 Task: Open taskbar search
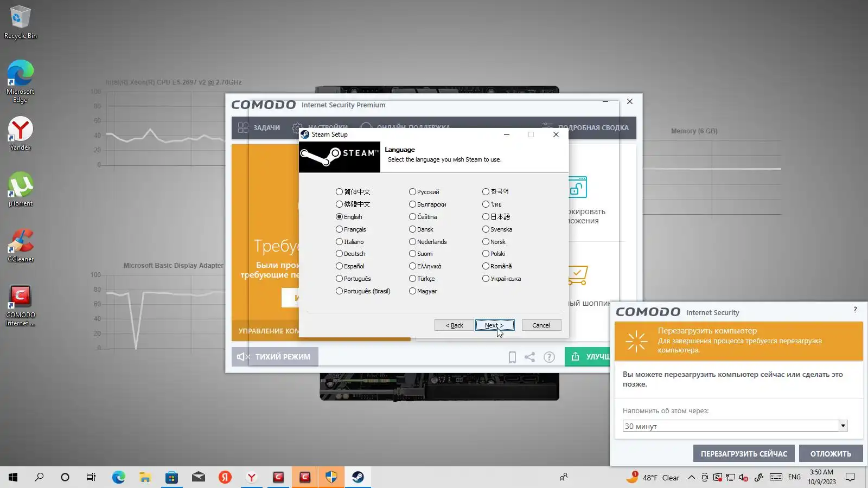[39, 477]
